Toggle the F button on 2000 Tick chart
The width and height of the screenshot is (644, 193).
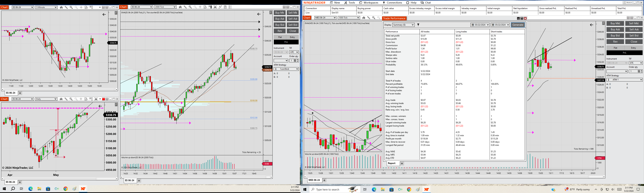[x=271, y=13]
